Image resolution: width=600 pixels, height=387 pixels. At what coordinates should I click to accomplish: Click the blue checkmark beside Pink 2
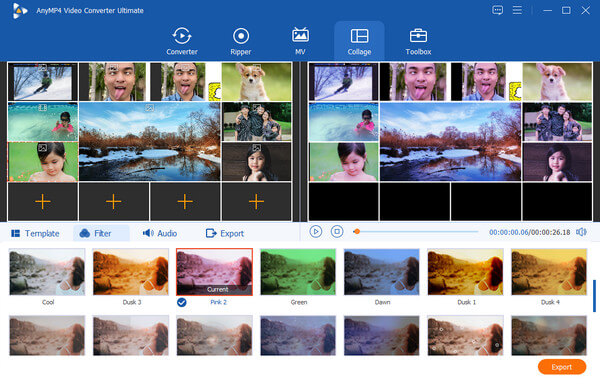182,302
